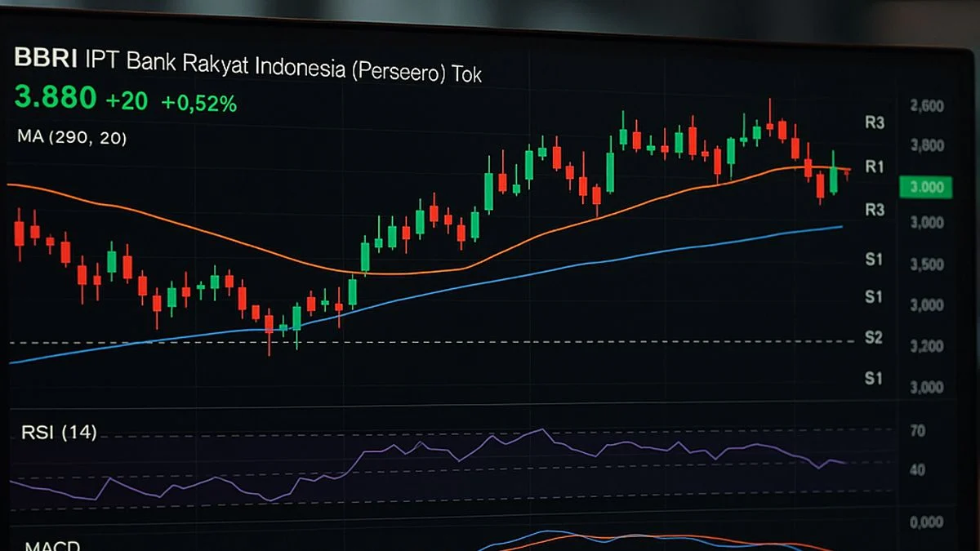This screenshot has width=980, height=551.
Task: Click the BBRI ticker symbol
Action: coord(47,58)
